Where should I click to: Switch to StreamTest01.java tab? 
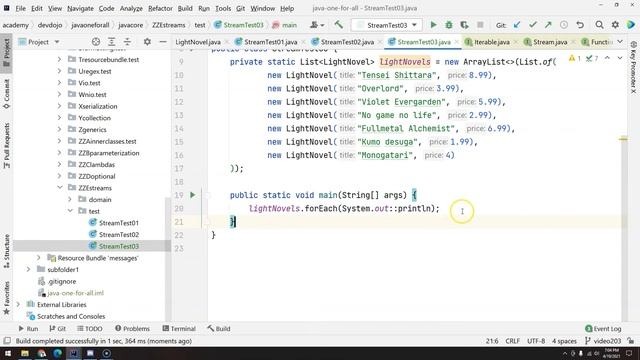(270, 42)
